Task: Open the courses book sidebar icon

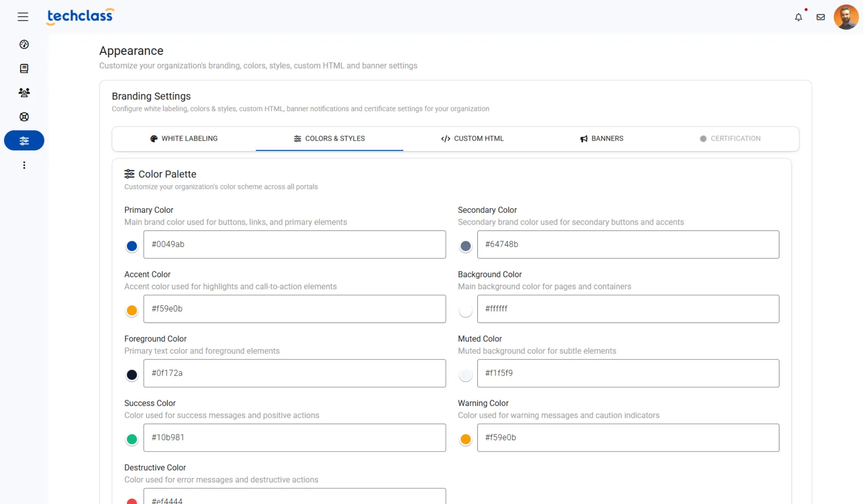Action: pos(24,68)
